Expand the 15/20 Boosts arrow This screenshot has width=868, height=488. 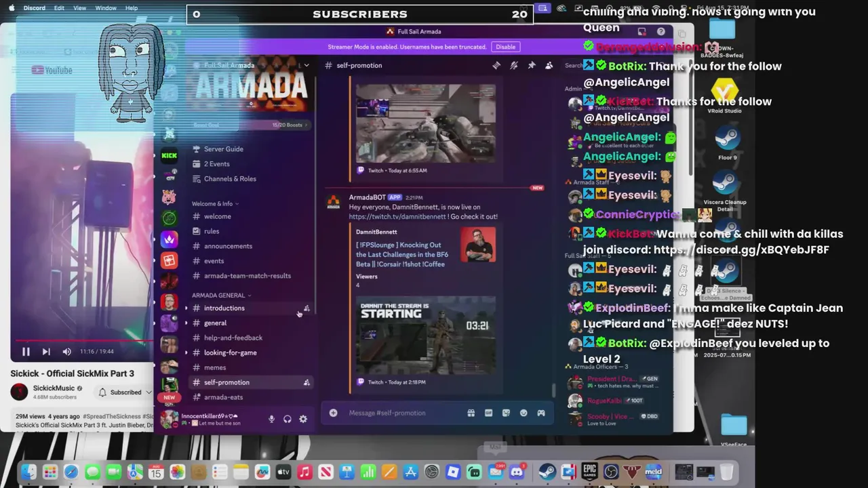(x=306, y=125)
